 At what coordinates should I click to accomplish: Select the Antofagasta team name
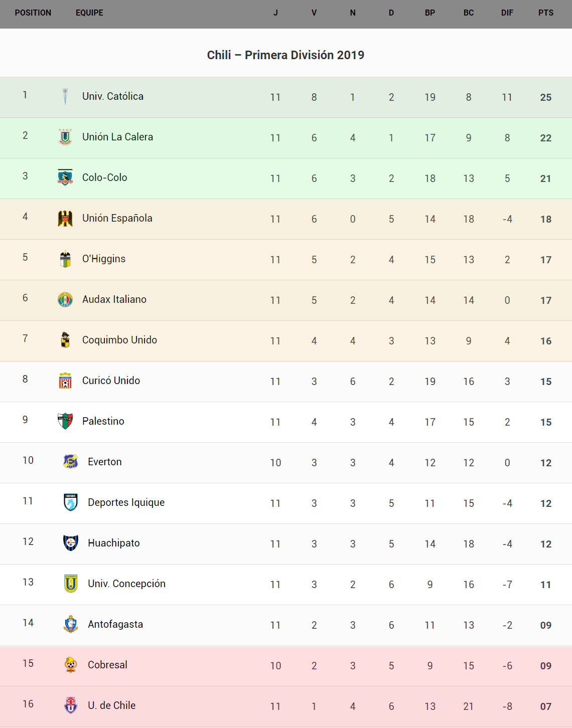click(115, 624)
